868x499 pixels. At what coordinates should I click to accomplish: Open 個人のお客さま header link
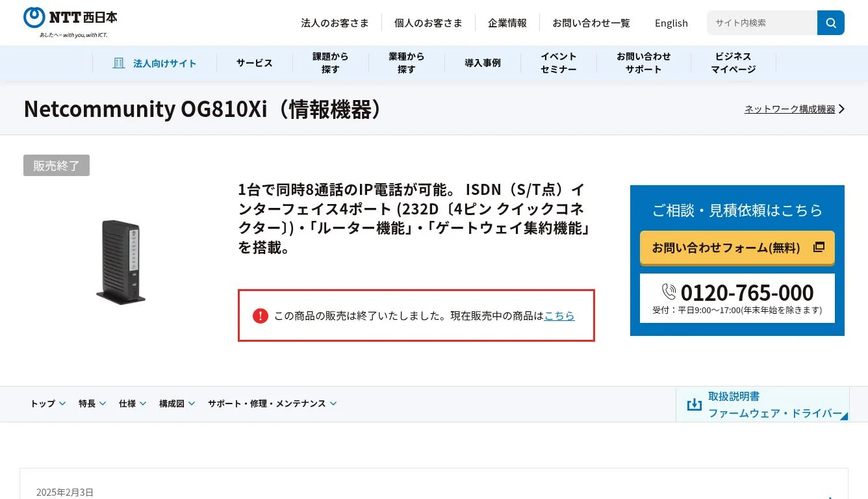tap(428, 23)
